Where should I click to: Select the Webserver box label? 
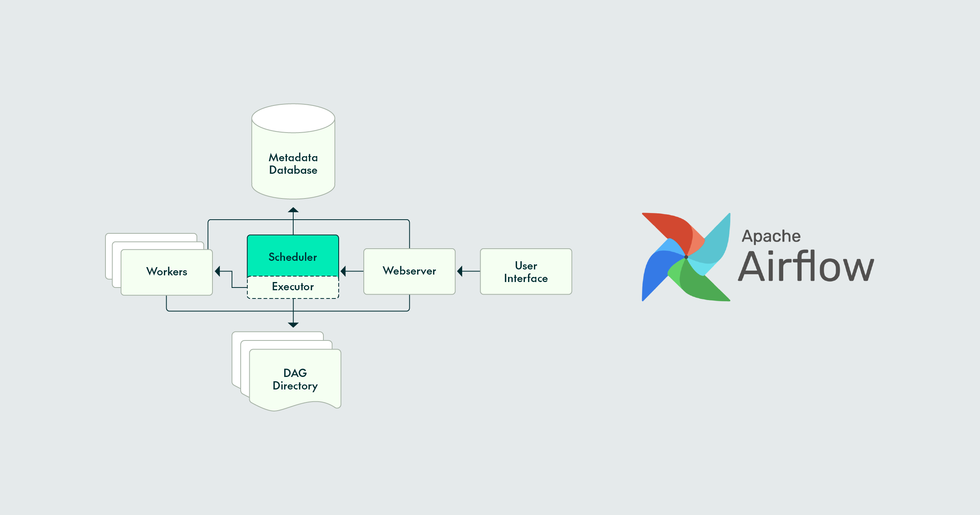[x=409, y=271]
